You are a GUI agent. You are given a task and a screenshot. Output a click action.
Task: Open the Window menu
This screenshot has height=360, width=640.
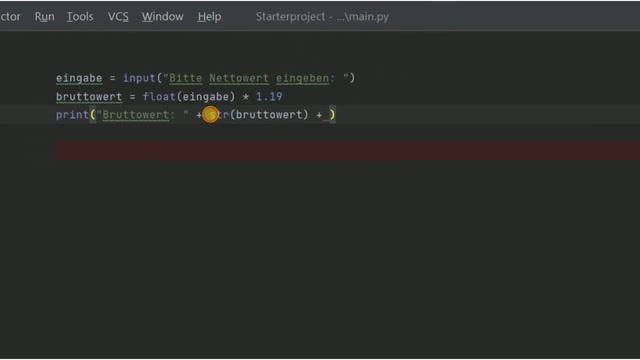tap(162, 17)
